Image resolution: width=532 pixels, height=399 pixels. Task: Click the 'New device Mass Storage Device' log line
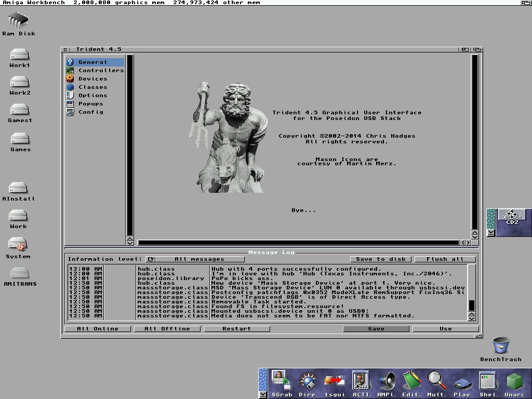[x=323, y=283]
